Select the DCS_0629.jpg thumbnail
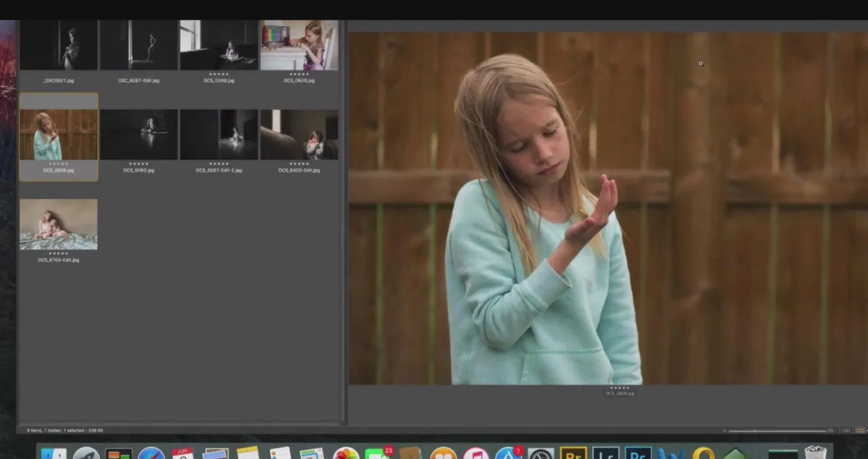This screenshot has width=868, height=459. coord(299,45)
